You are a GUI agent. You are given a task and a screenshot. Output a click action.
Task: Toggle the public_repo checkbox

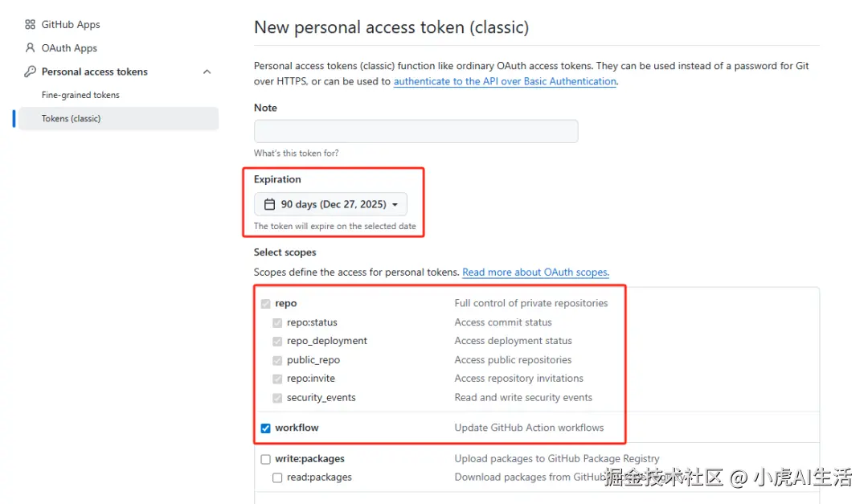point(277,360)
